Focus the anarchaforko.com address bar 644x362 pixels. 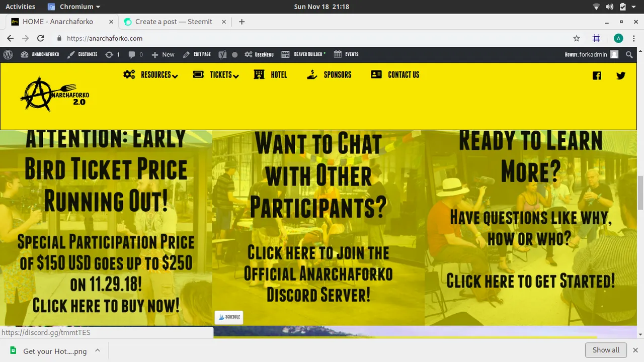[317, 38]
